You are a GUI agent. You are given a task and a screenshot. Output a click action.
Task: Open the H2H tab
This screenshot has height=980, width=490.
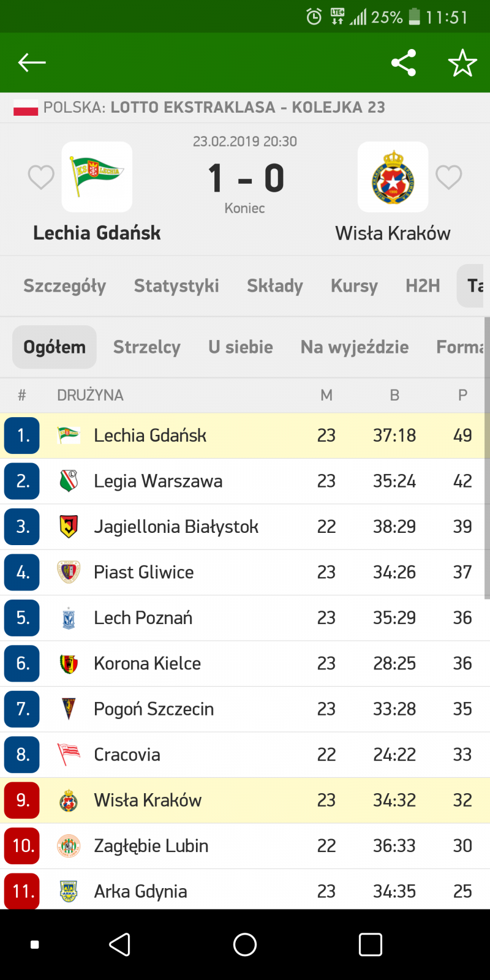[x=423, y=286]
